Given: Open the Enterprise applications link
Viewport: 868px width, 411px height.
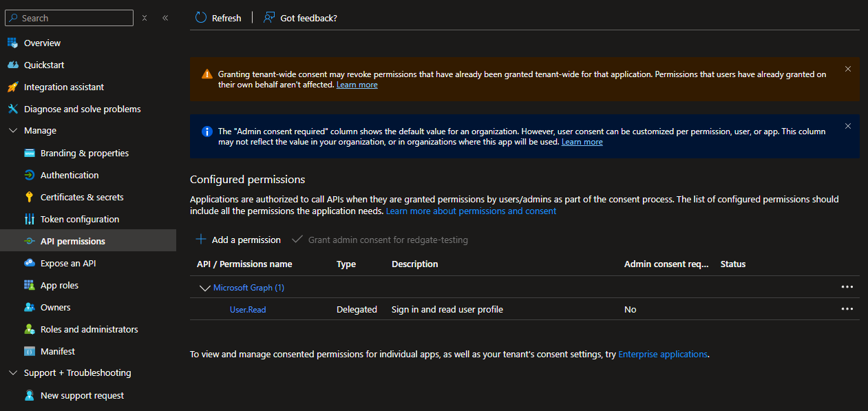Looking at the screenshot, I should [x=662, y=354].
